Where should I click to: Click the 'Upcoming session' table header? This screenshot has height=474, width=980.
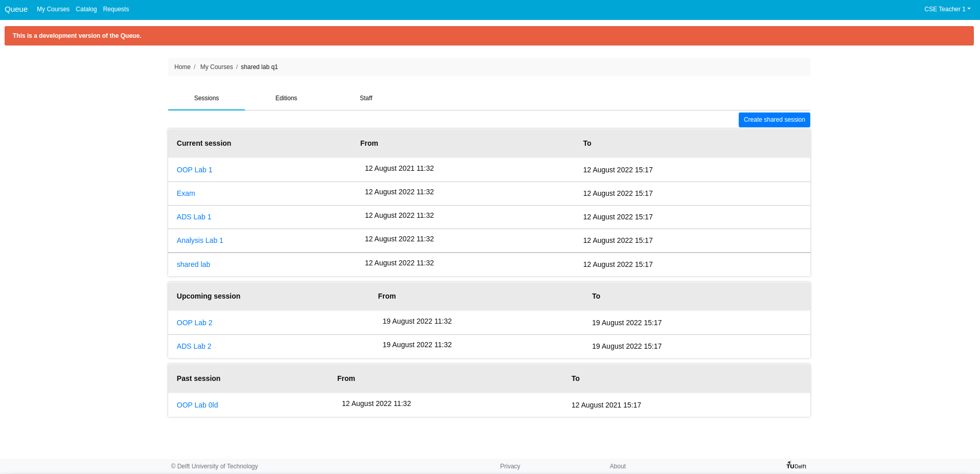point(209,296)
